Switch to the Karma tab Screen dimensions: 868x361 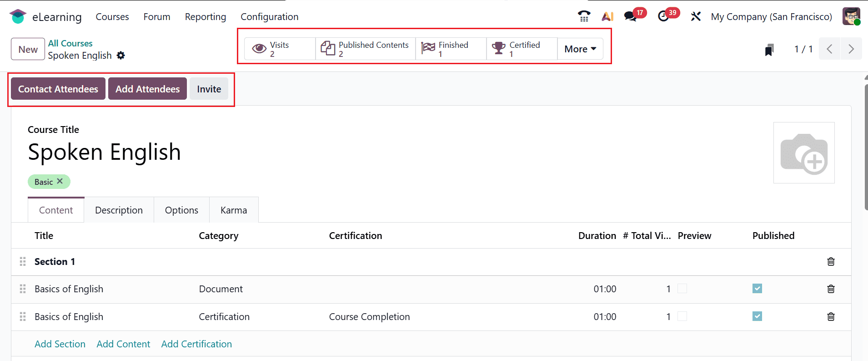[234, 210]
